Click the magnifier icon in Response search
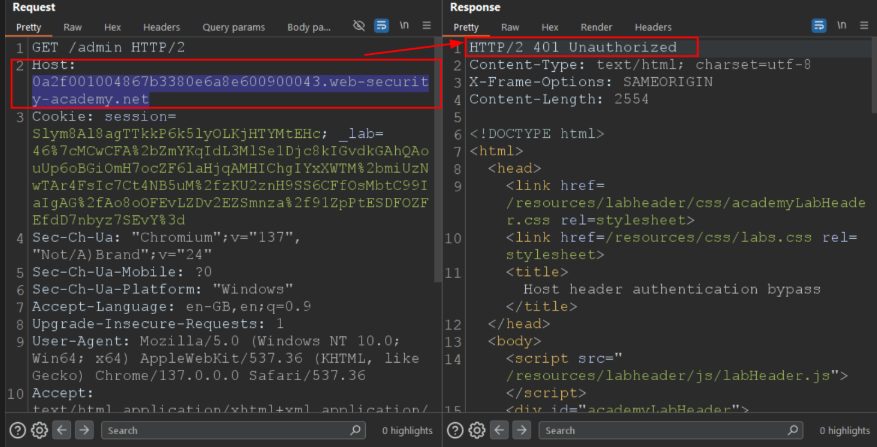The height and width of the screenshot is (447, 877). 793,430
